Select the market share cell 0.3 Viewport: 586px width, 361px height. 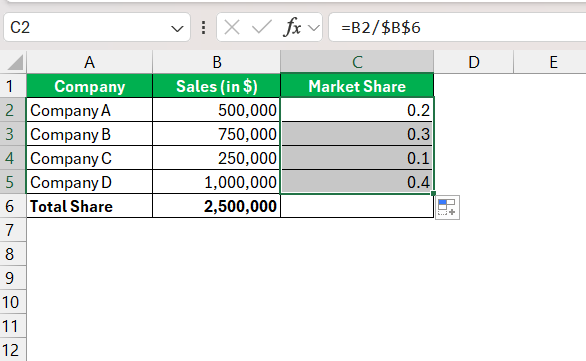click(x=357, y=134)
